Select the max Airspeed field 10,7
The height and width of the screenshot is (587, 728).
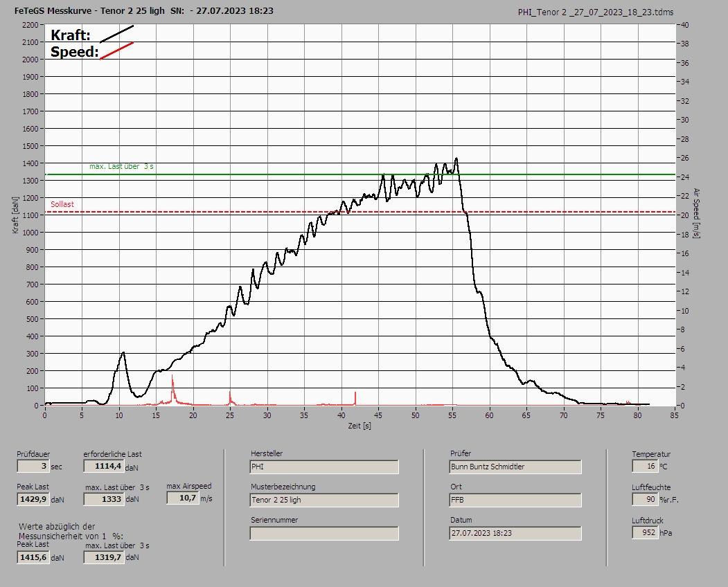182,498
